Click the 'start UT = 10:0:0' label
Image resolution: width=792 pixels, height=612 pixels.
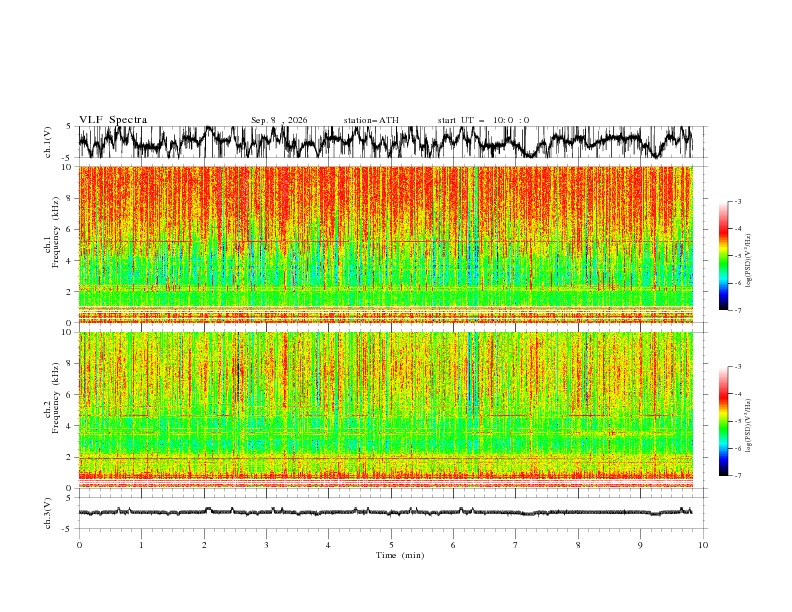coord(483,120)
